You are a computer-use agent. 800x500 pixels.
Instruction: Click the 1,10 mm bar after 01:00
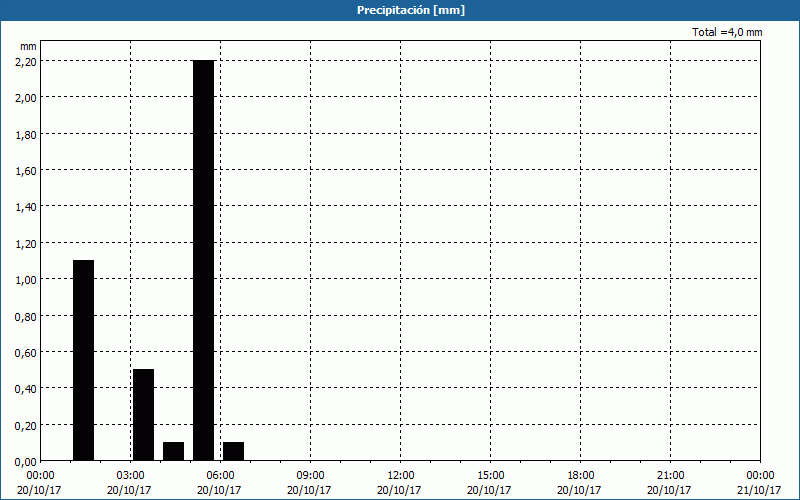[84, 360]
